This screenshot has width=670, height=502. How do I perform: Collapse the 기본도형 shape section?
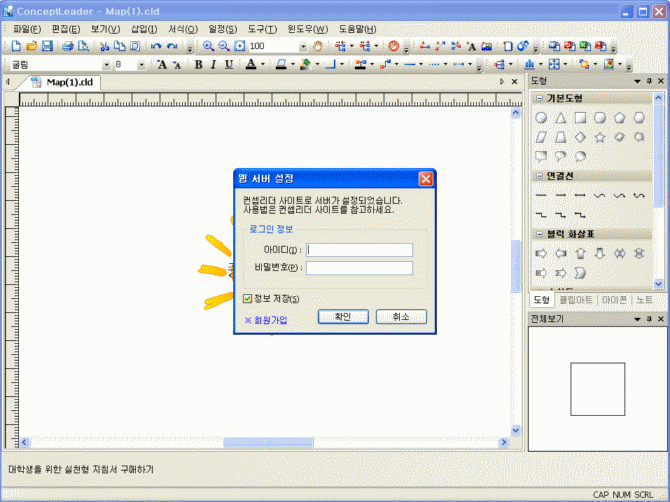[540, 98]
